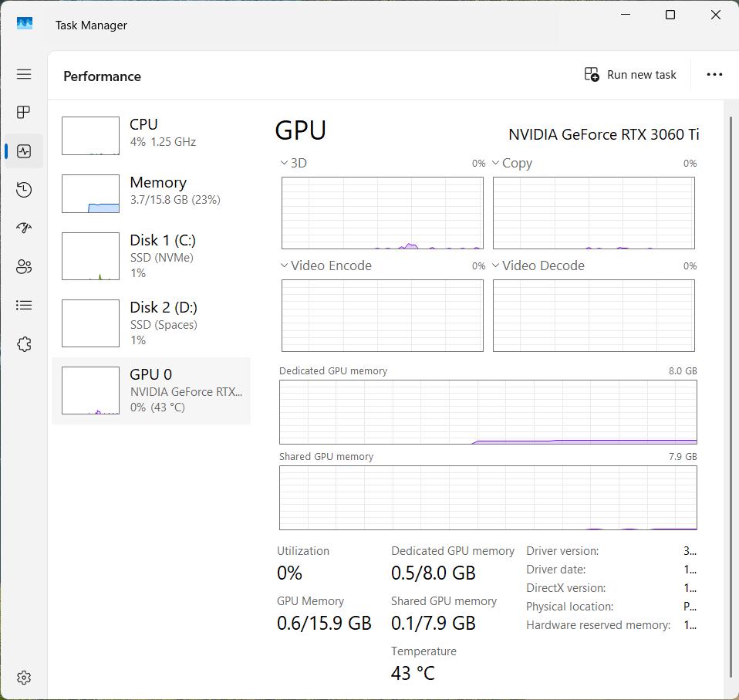
Task: Click Disk 2 mini graph thumbnail
Action: [x=90, y=323]
